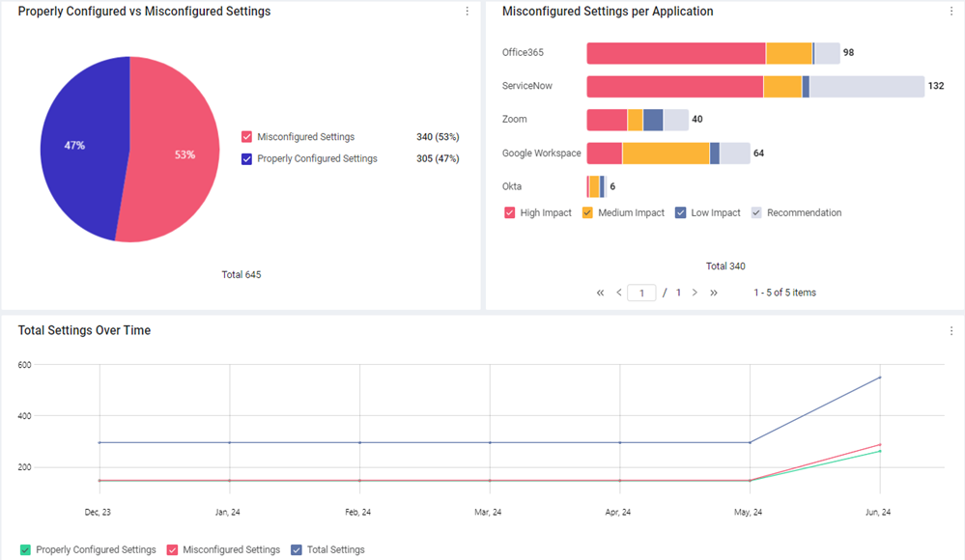This screenshot has width=965, height=560.
Task: Toggle Low Impact legend checkbox
Action: (x=681, y=213)
